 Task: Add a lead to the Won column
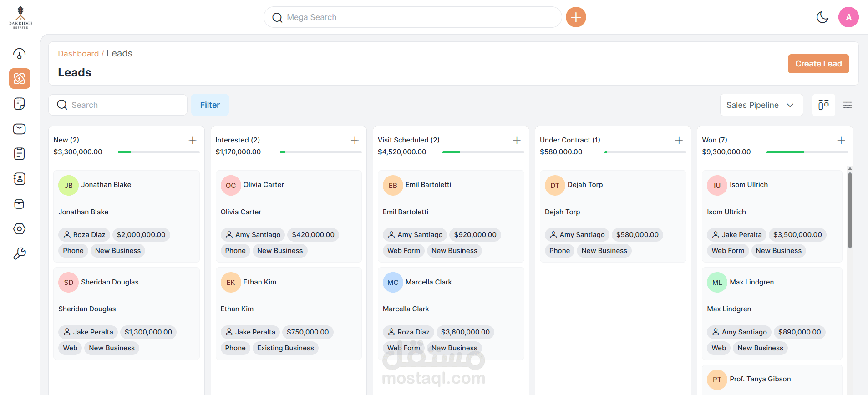[x=841, y=140]
